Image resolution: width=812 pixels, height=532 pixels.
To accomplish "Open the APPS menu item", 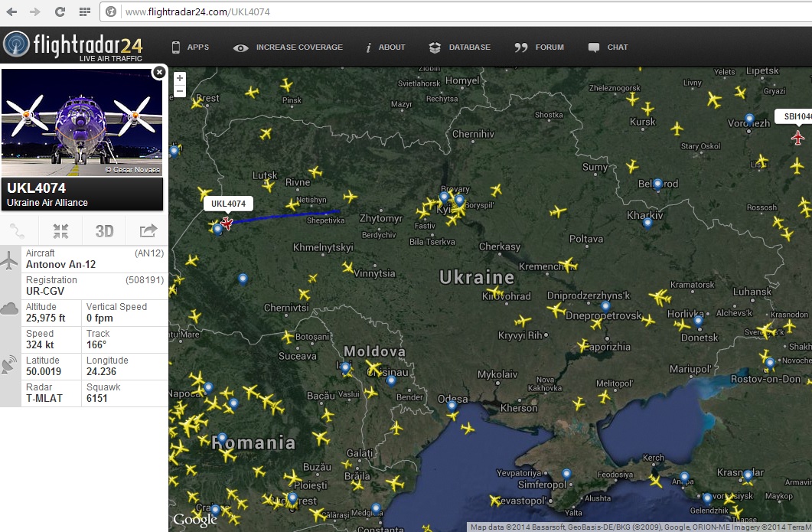I will coord(191,47).
